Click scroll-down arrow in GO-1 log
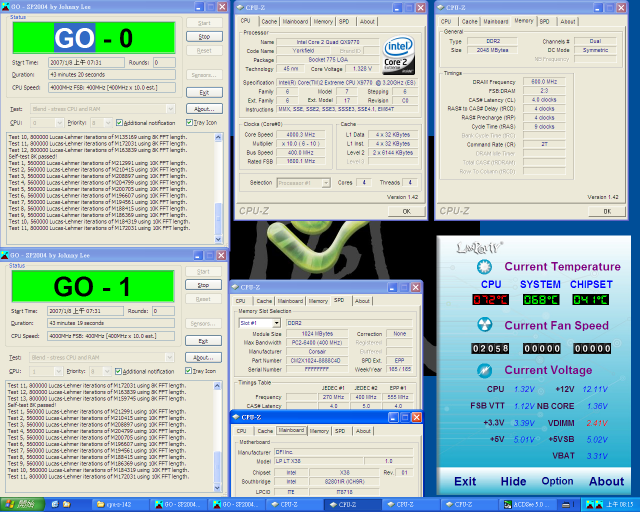 click(x=218, y=488)
